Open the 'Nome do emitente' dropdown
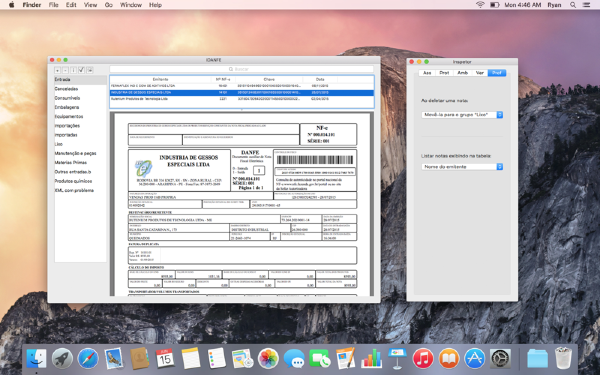 tap(462, 167)
